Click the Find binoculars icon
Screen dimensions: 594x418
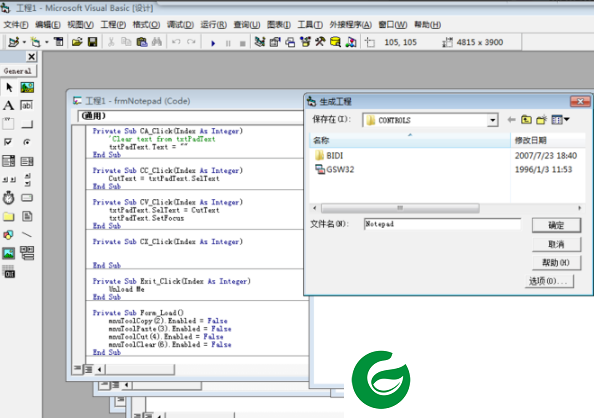(x=156, y=42)
